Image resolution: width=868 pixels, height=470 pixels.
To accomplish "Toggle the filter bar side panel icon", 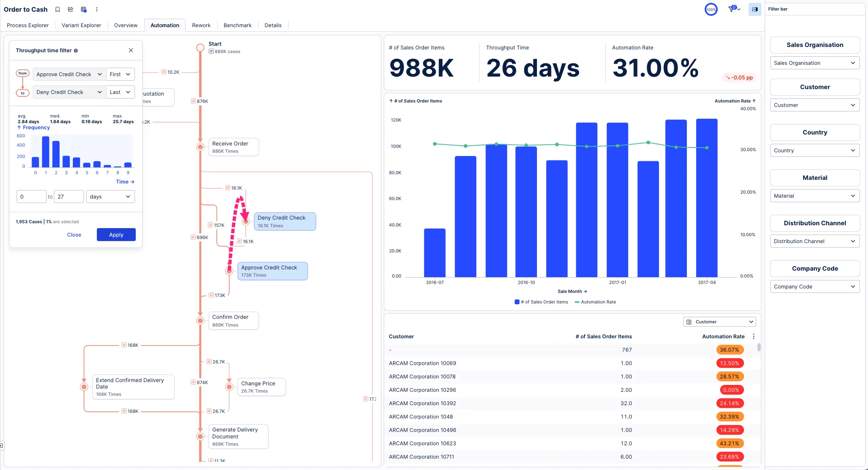I will pyautogui.click(x=755, y=9).
